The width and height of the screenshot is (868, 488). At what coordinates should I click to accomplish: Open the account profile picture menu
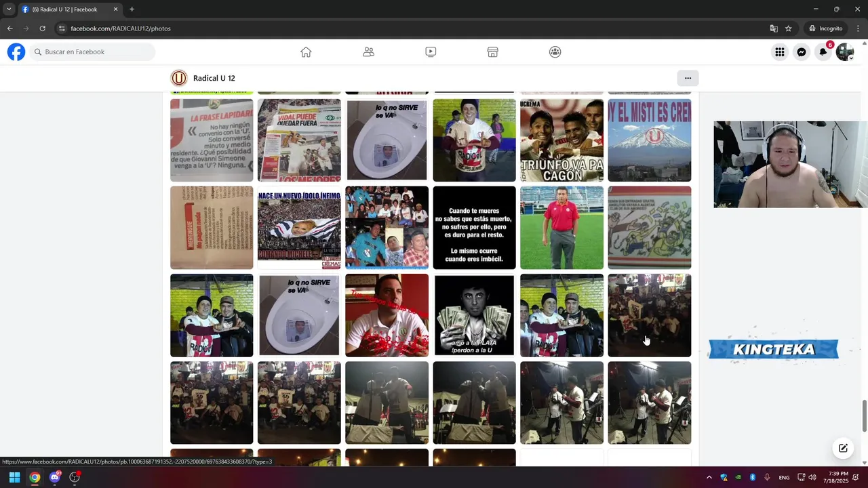tap(845, 52)
